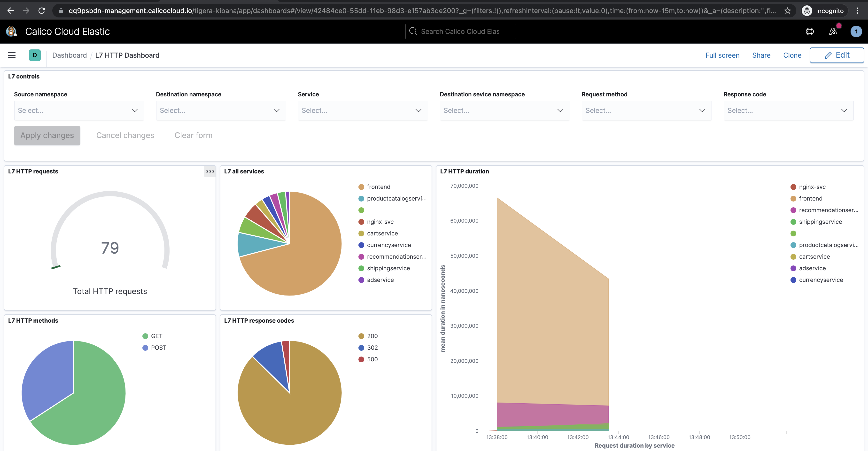
Task: Click the Full screen link
Action: tap(722, 55)
